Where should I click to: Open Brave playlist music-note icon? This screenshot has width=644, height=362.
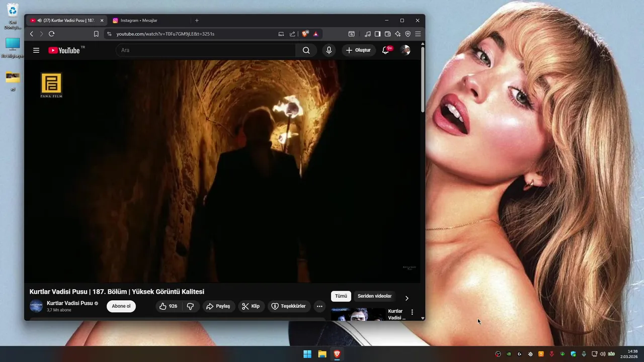coord(367,34)
